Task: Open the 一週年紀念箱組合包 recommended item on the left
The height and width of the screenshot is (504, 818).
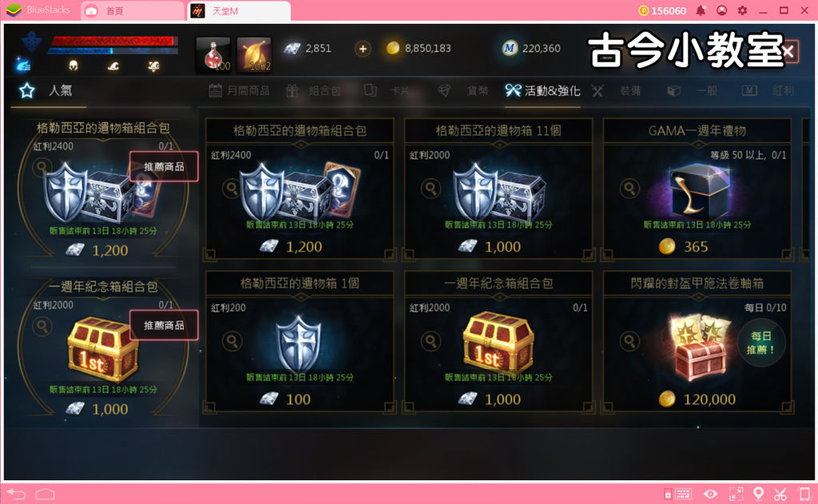Action: tap(103, 348)
